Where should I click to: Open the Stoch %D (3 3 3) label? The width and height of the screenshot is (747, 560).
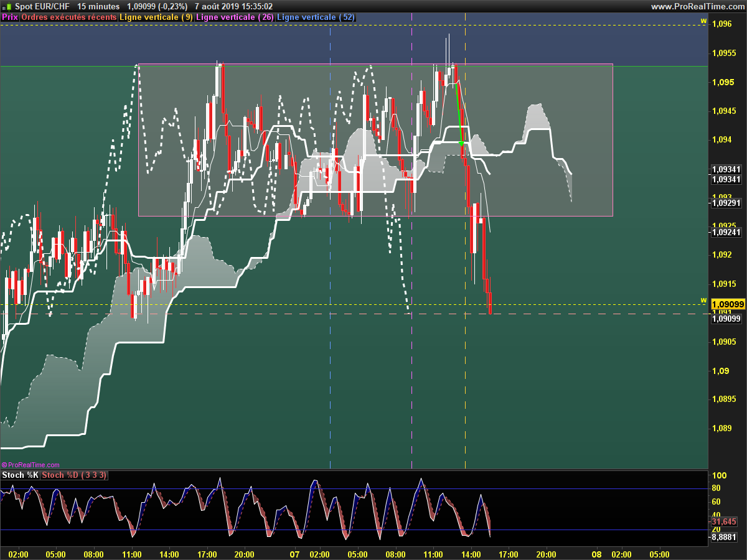coord(75,475)
